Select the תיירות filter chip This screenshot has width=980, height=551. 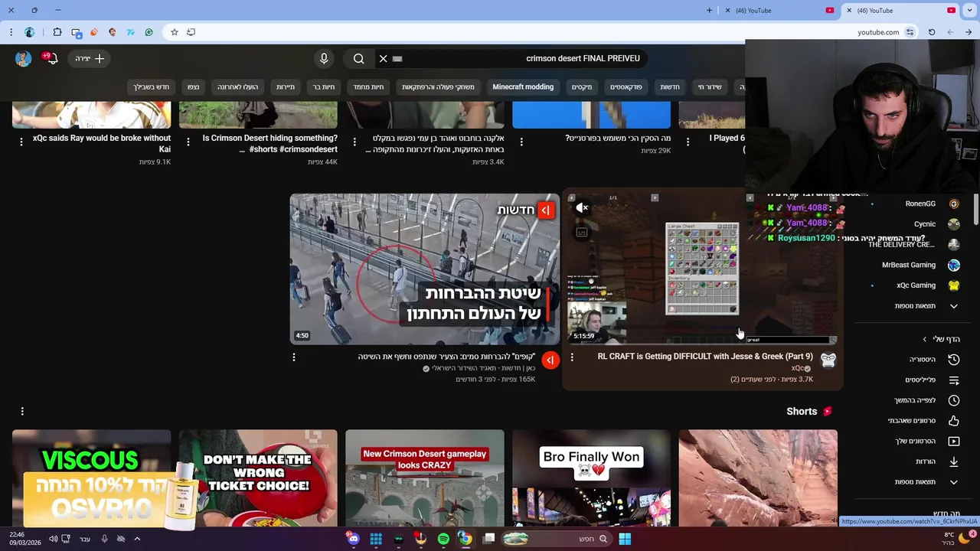(x=286, y=87)
